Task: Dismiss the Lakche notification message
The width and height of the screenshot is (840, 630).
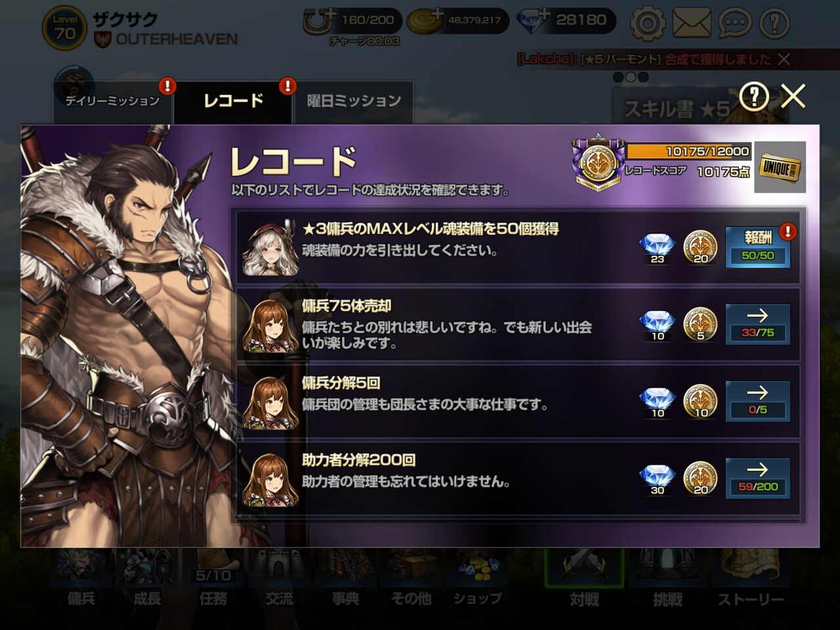Action: click(x=784, y=60)
